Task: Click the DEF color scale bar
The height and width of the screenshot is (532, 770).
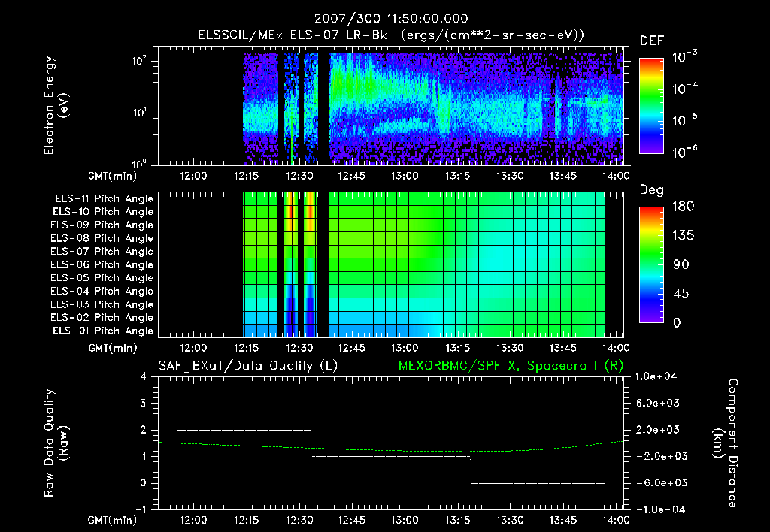Action: pos(651,105)
